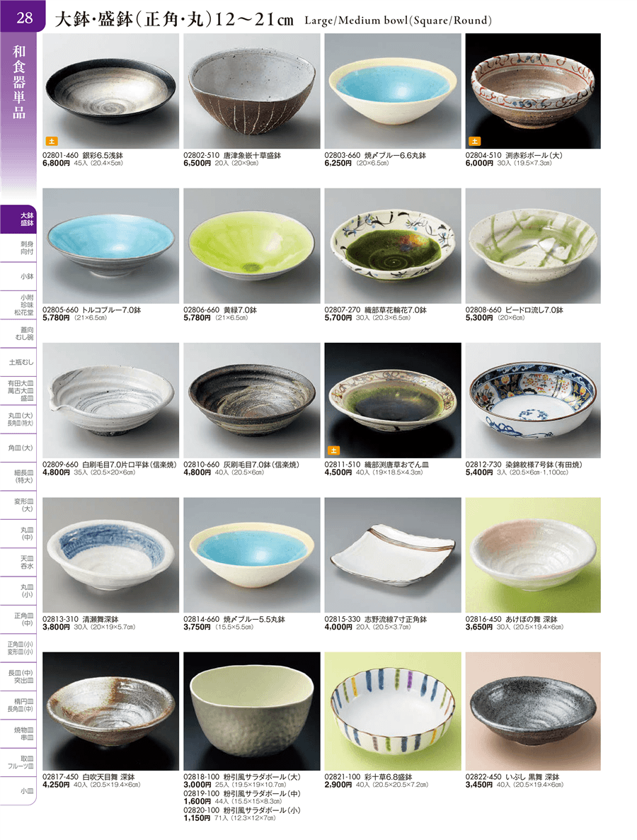This screenshot has height=840, width=637.
Task: Click the 02820-100 粉引風サラダボール(小) listing
Action: pos(242,815)
